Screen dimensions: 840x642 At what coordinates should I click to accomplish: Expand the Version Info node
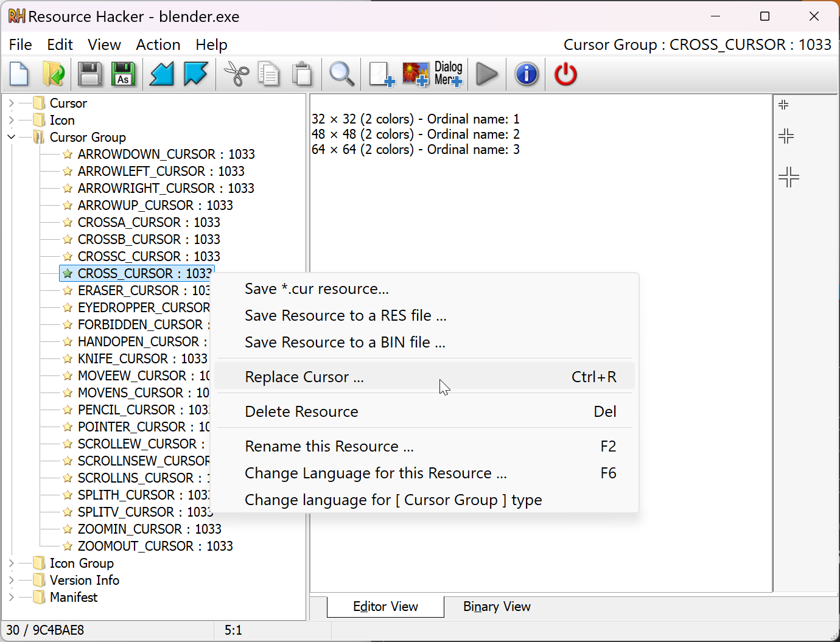12,581
